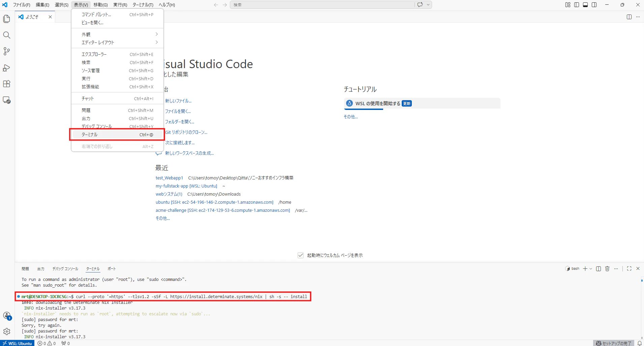644x346 pixels.
Task: Close the ようこそ tab
Action: [50, 17]
